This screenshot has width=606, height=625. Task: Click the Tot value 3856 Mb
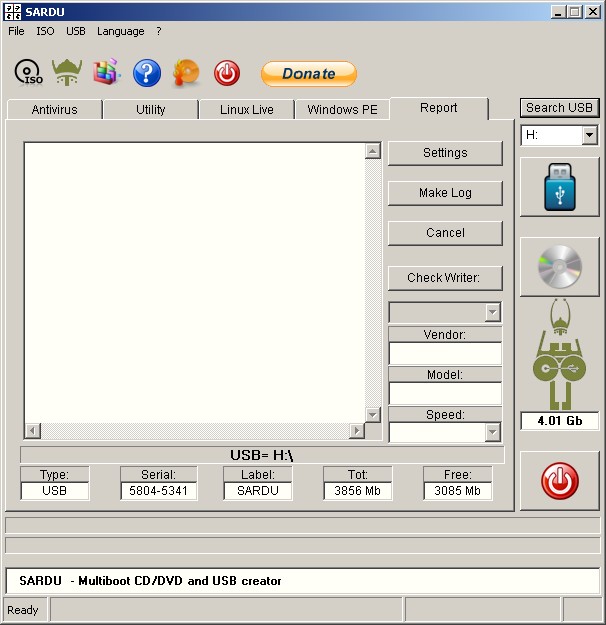[357, 491]
